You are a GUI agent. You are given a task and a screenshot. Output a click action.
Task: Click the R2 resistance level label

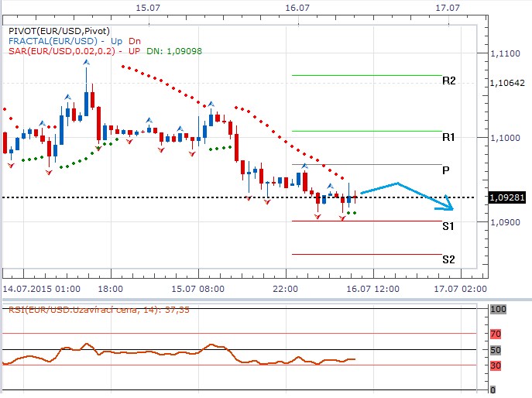(448, 81)
